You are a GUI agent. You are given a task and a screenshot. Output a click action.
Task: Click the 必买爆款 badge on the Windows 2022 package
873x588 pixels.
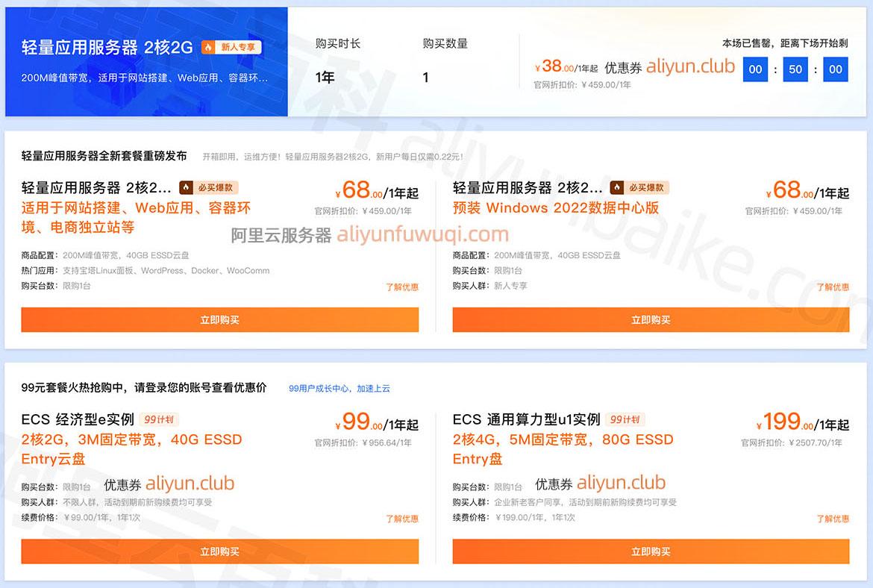coord(639,187)
